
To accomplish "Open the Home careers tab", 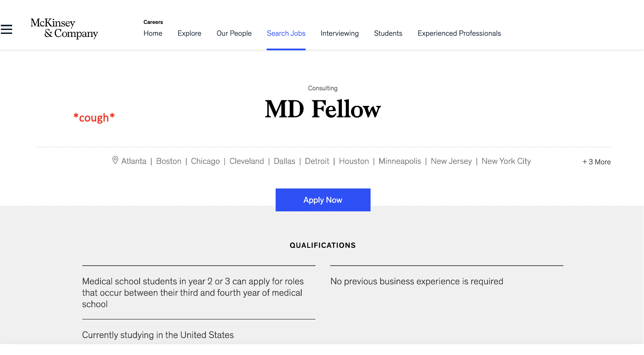I will pyautogui.click(x=153, y=33).
